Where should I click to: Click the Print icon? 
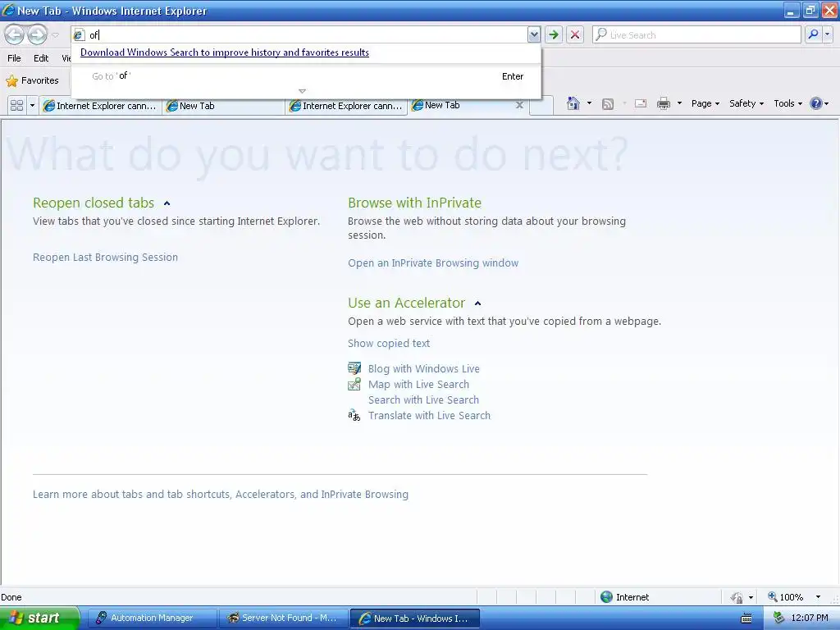663,103
